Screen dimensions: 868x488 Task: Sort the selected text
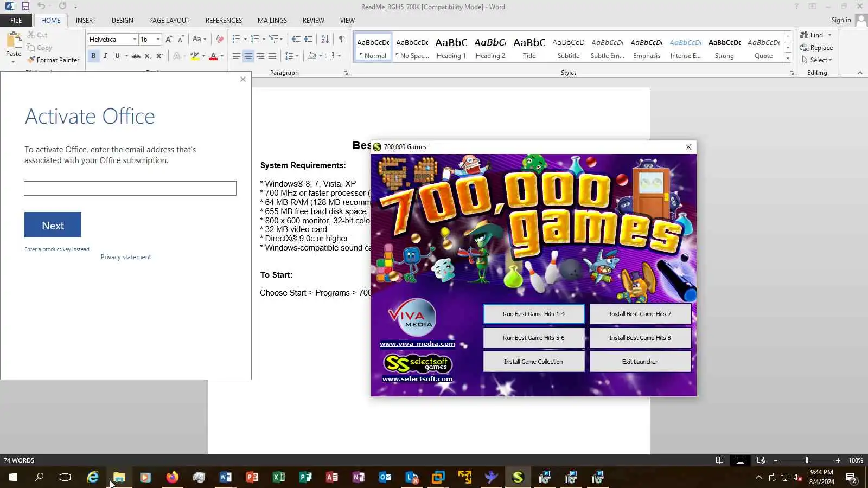325,39
